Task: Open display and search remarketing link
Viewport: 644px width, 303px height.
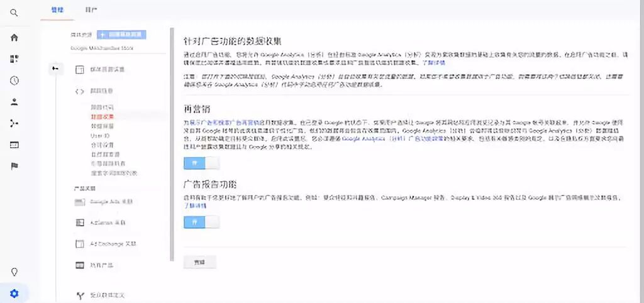Action: [x=225, y=123]
